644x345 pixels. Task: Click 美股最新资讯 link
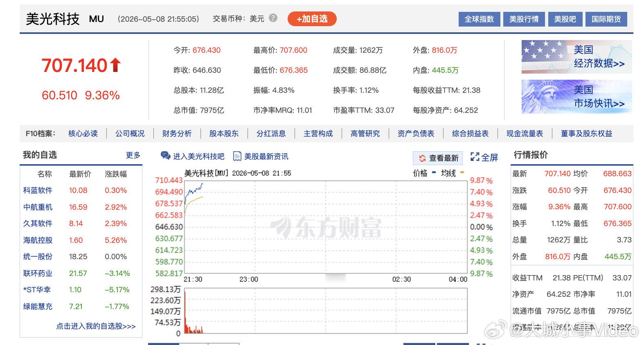(266, 157)
